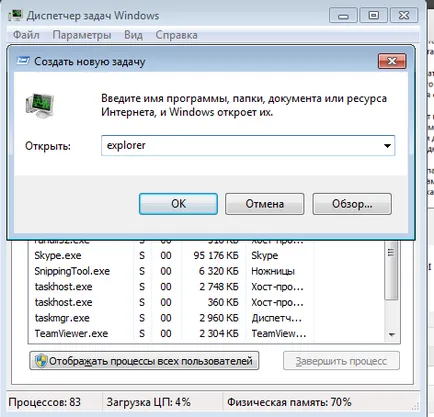Close the Создать новую задачу dialog

[x=392, y=61]
